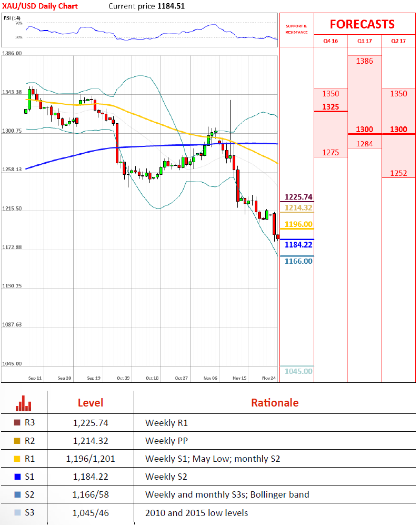Click the 1258.13 price axis label
420x525 pixels.
(x=12, y=170)
